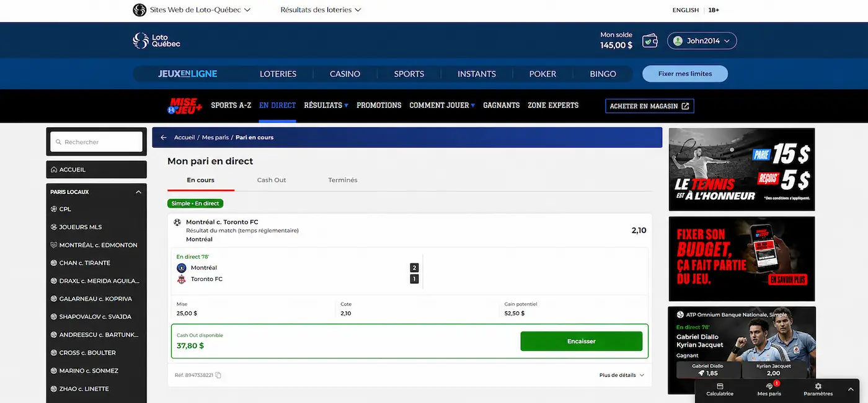Open the John2014 account menu

[x=702, y=41]
